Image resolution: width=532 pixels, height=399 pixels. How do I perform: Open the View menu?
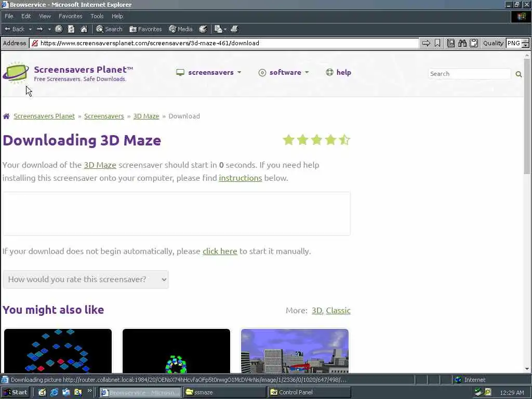click(x=45, y=16)
